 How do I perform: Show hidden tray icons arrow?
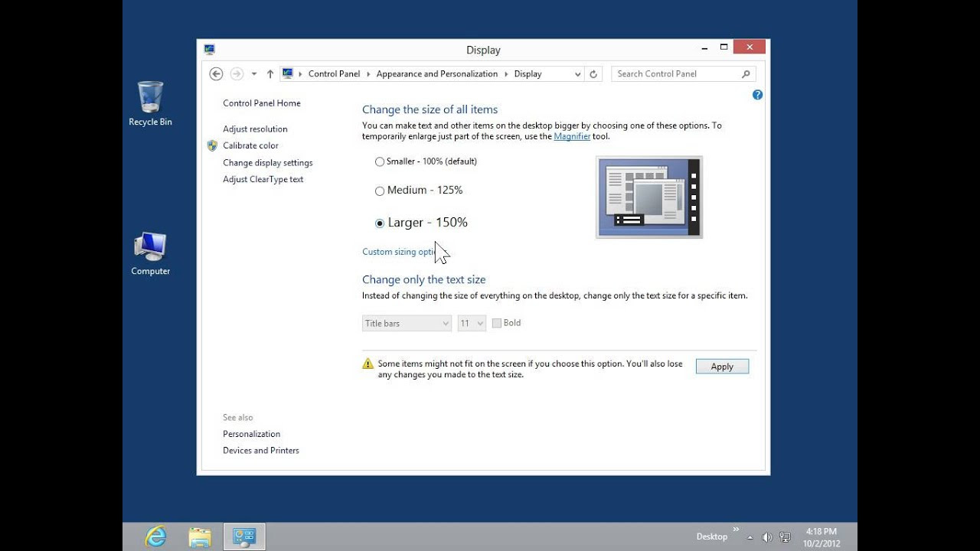750,537
